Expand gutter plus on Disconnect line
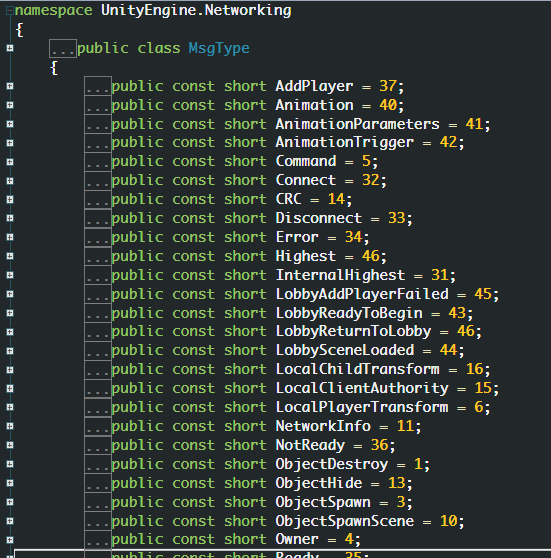The image size is (551, 558). (10, 218)
